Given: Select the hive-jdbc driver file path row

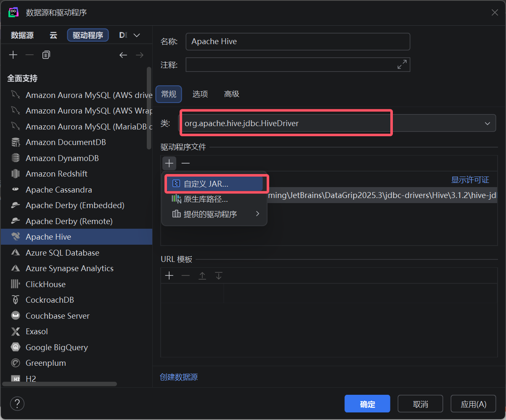Looking at the screenshot, I should click(x=382, y=195).
